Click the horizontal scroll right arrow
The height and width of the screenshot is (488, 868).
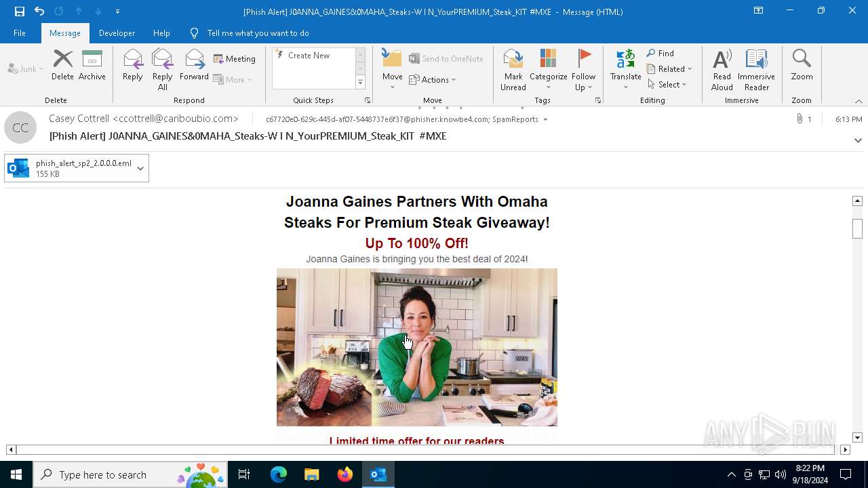point(845,449)
